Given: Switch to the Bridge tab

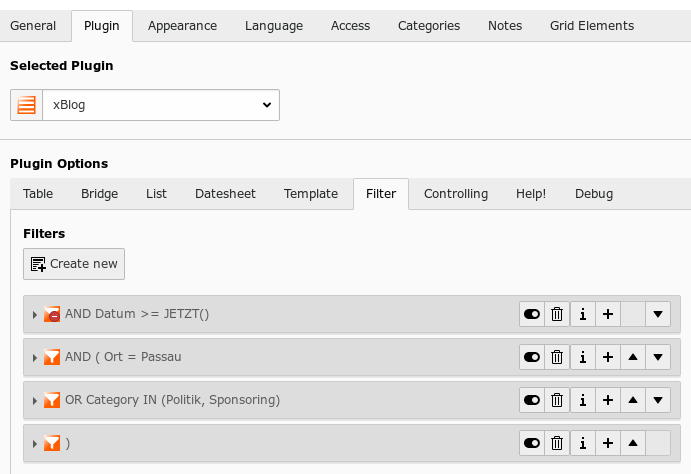Looking at the screenshot, I should click(100, 194).
